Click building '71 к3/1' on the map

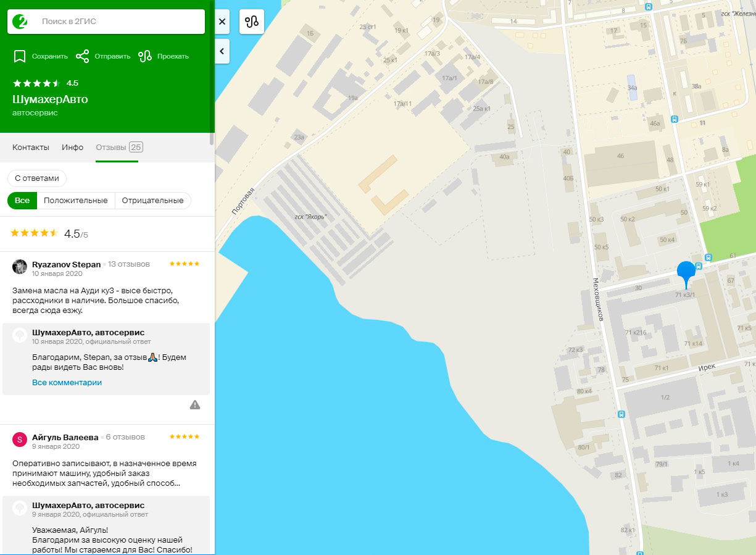685,295
